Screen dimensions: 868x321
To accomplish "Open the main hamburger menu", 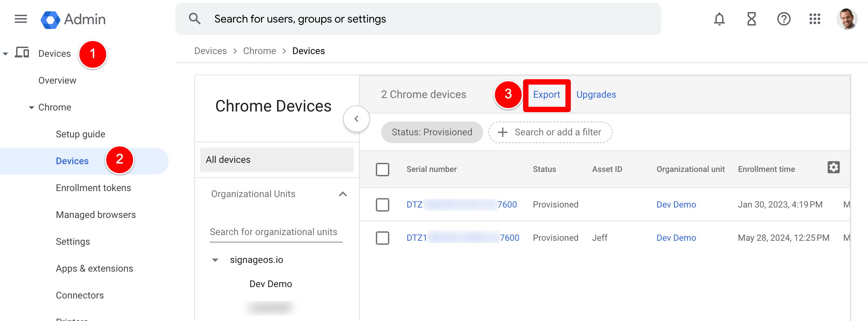I will (21, 19).
